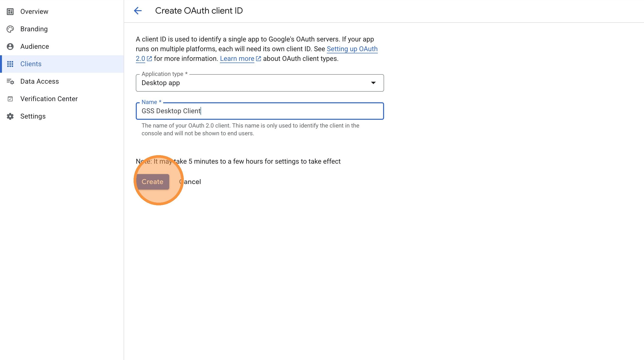Click the back arrow near Create OAuth client ID
This screenshot has width=644, height=360.
click(x=138, y=10)
